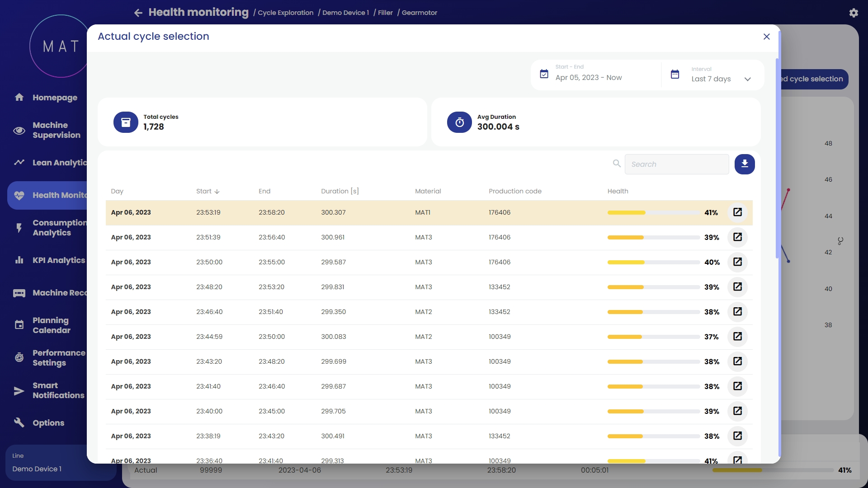The width and height of the screenshot is (868, 488).
Task: Open the settings gear icon
Action: [853, 13]
